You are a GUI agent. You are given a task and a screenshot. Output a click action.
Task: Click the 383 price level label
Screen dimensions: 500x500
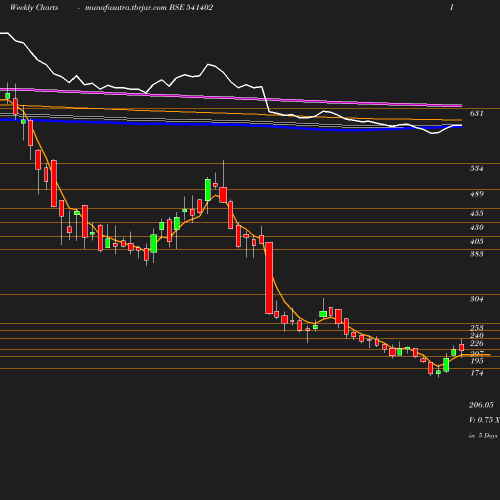(x=477, y=254)
